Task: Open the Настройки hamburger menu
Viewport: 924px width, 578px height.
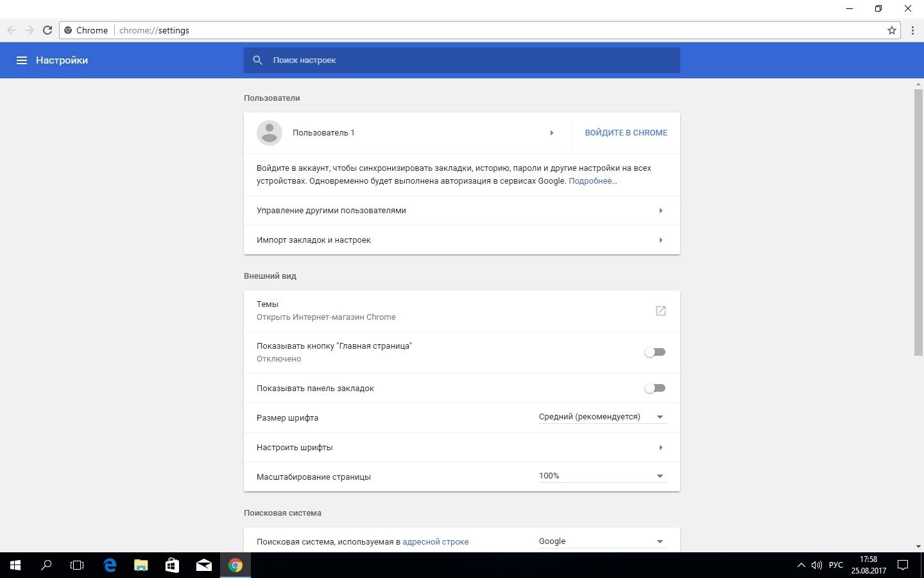Action: click(21, 60)
